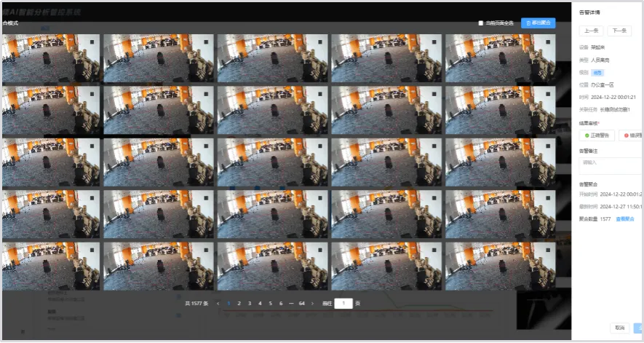Mark result as 错误警告 with red dot
The image size is (644, 343).
(x=631, y=135)
